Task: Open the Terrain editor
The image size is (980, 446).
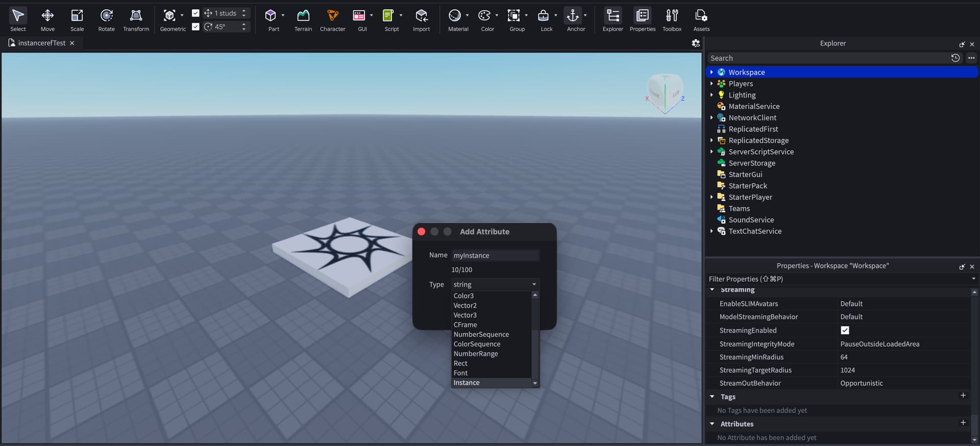Action: tap(303, 20)
